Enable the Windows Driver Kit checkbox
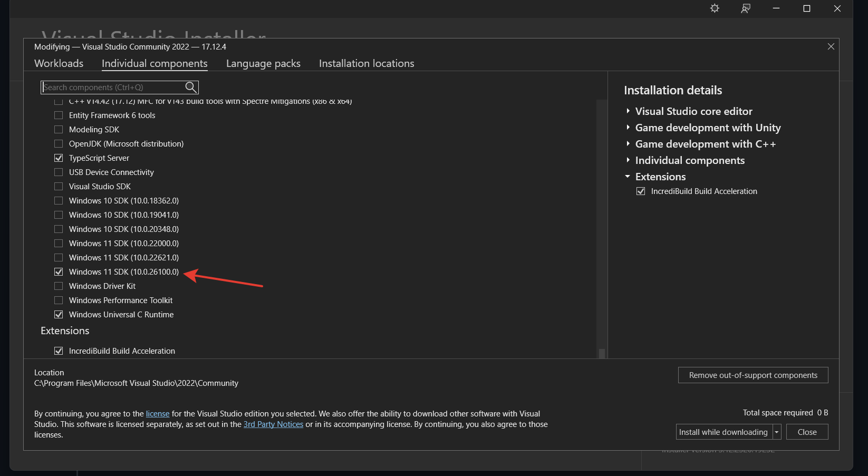This screenshot has height=476, width=868. [59, 286]
